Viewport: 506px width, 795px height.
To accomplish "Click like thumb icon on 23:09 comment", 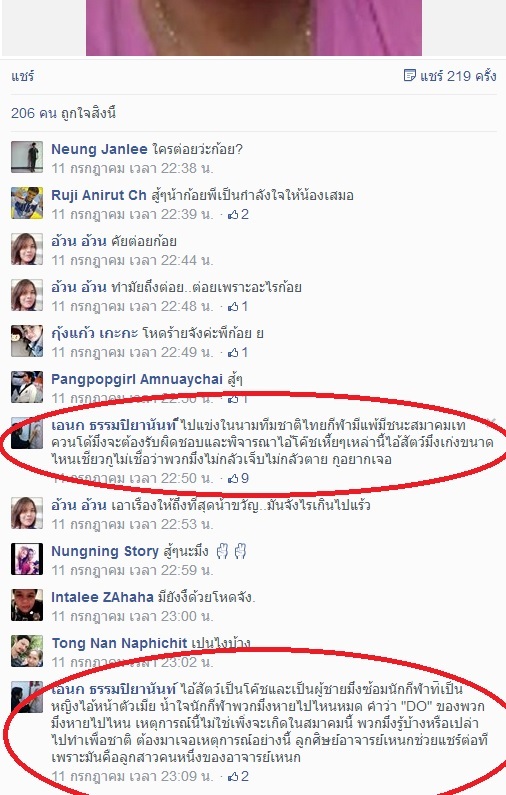I will pyautogui.click(x=233, y=776).
